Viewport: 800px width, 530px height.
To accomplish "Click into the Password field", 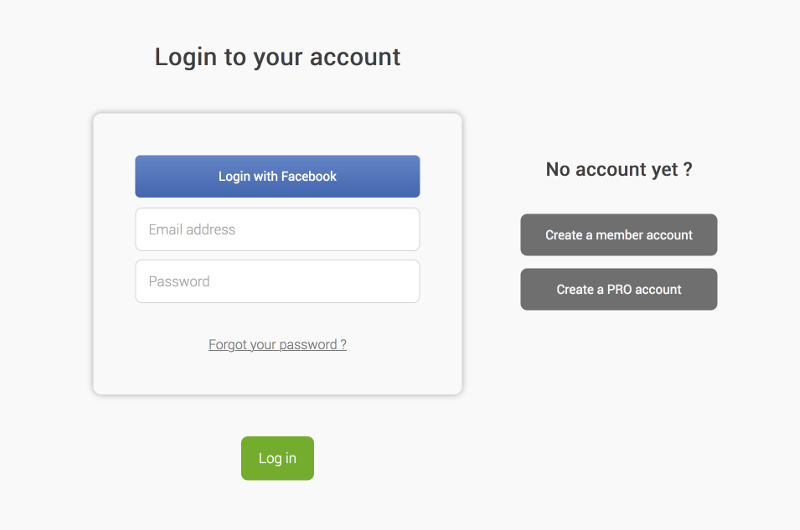I will click(277, 281).
